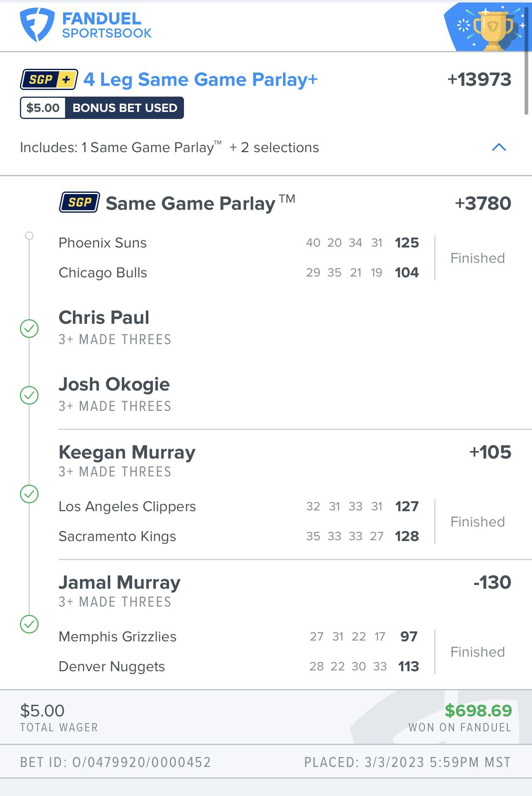The image size is (532, 796).
Task: Click the green checkmark beside Chris Paul
Action: pyautogui.click(x=29, y=329)
